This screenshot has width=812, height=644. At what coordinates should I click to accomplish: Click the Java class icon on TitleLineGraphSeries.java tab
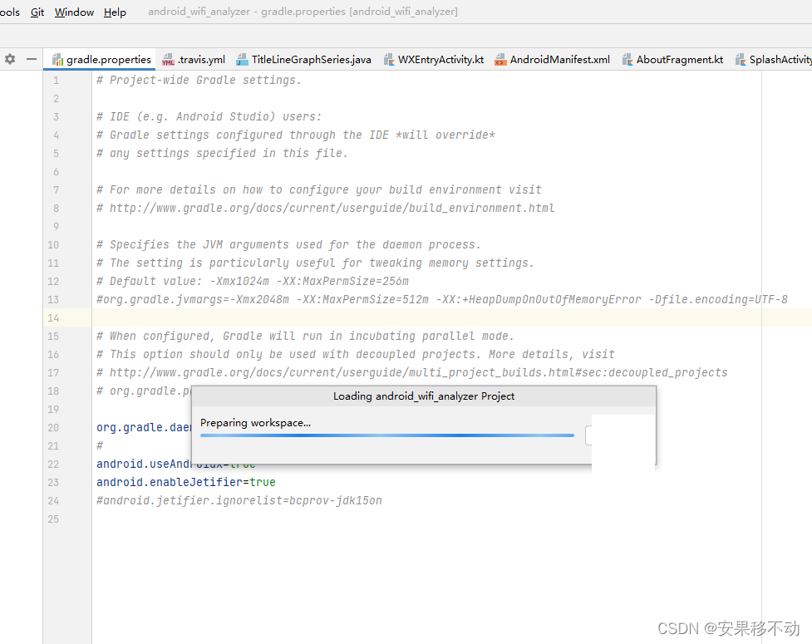pyautogui.click(x=241, y=59)
